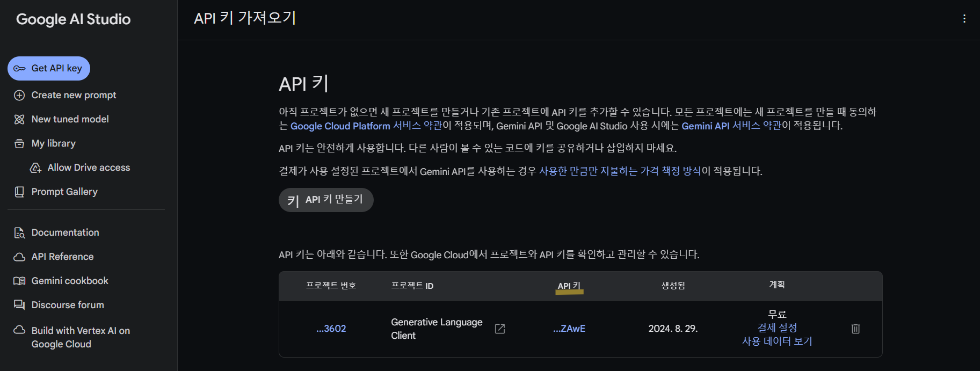Click the chat bubble icon for Discourse forum
980x371 pixels.
tap(19, 305)
